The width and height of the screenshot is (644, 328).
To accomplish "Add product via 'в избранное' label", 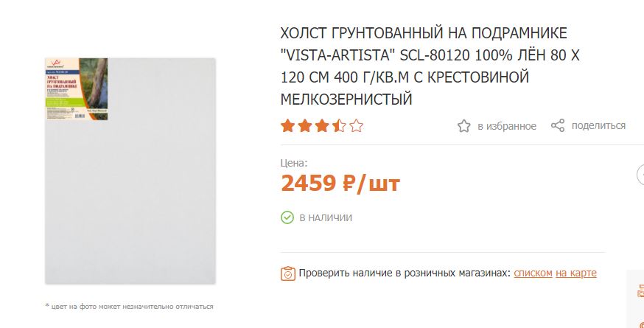I will click(x=507, y=126).
